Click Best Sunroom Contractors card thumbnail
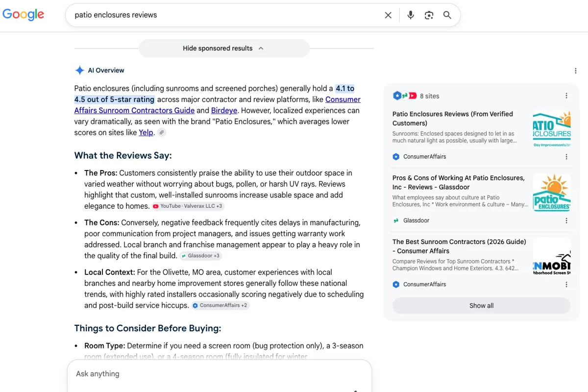The width and height of the screenshot is (588, 392). [x=552, y=256]
